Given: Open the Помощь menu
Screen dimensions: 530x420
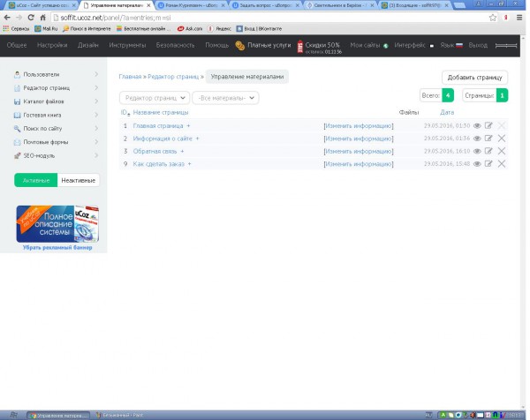Looking at the screenshot, I should tap(217, 45).
